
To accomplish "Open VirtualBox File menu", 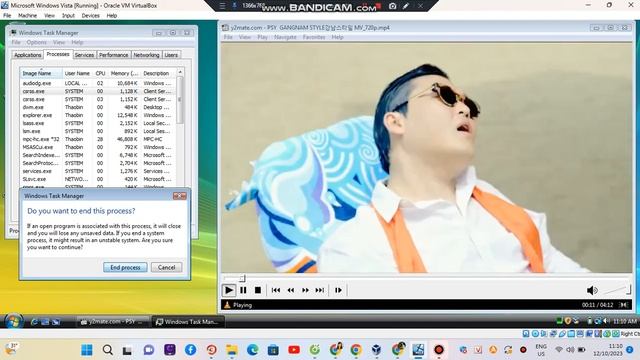I will 7,16.
